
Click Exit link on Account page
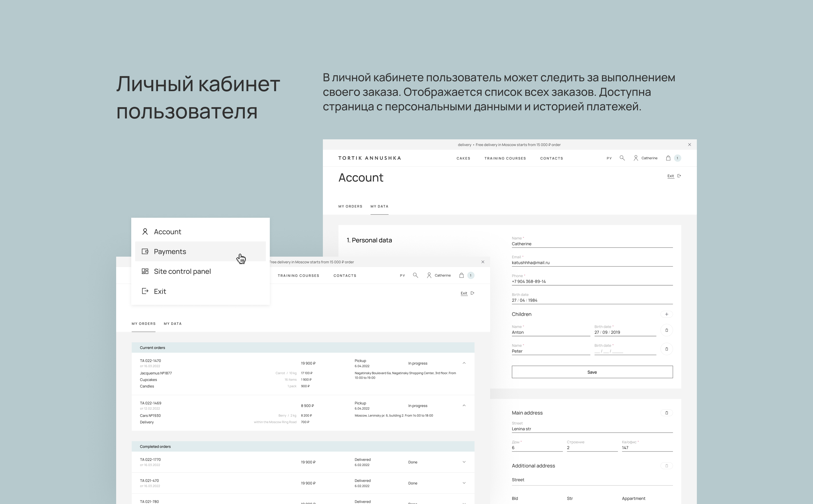click(x=670, y=176)
